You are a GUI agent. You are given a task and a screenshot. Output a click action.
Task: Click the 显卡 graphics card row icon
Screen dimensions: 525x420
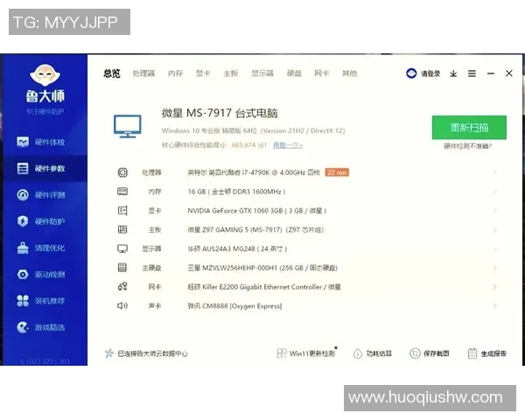click(122, 211)
